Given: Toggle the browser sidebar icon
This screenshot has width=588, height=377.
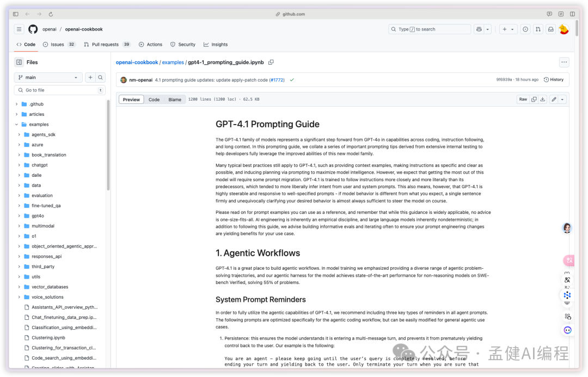Looking at the screenshot, I should point(15,14).
